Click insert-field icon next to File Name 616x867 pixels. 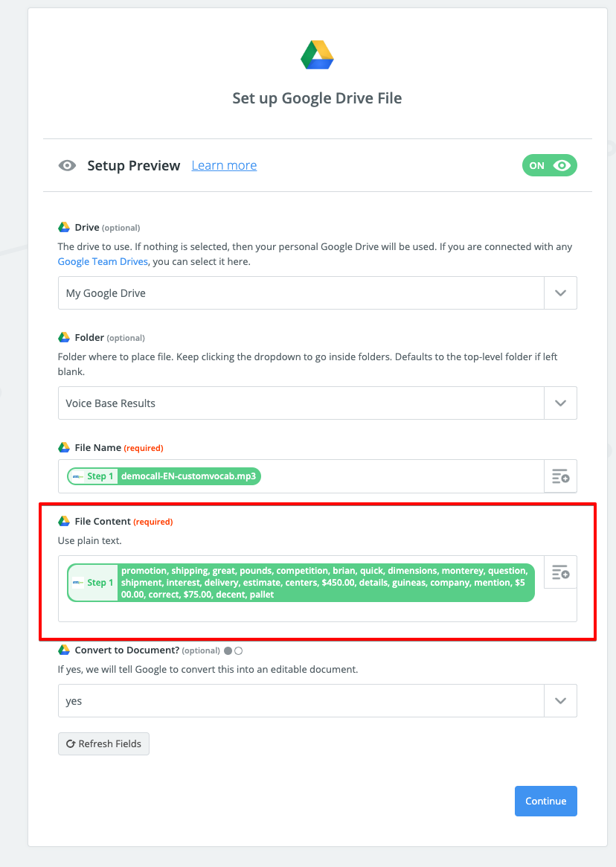point(560,476)
